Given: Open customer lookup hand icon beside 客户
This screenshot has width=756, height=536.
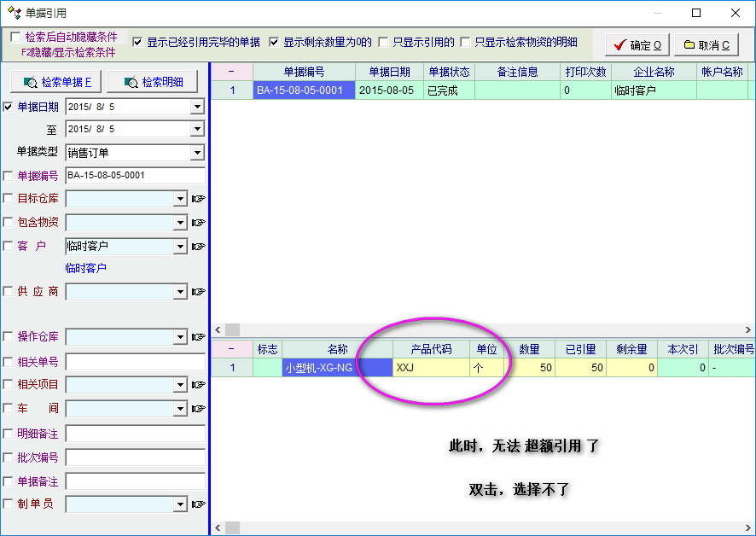Looking at the screenshot, I should click(198, 247).
